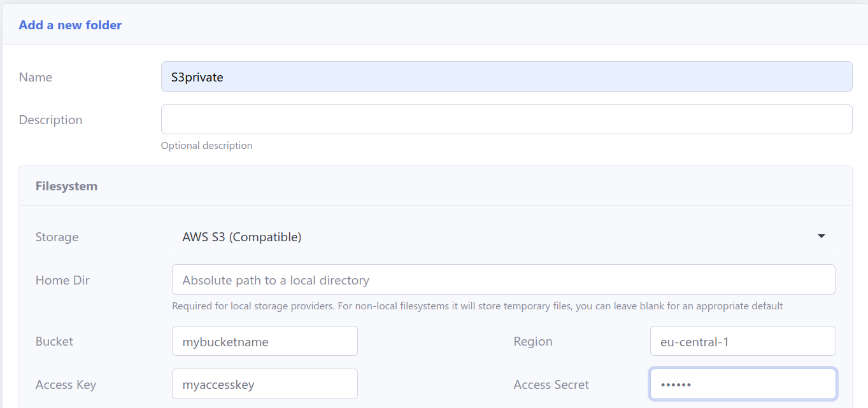Click the 'Add a new folder' heading
The width and height of the screenshot is (868, 408).
click(x=70, y=25)
